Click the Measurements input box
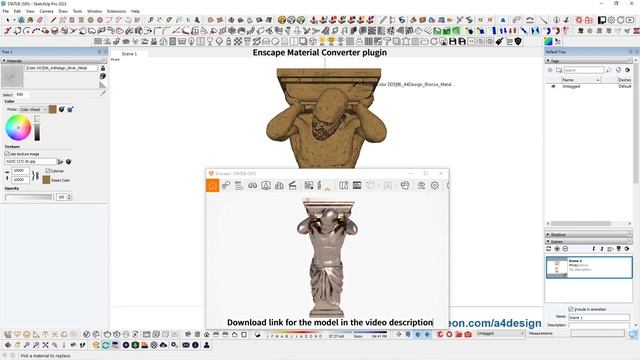The image size is (640, 360). (598, 333)
